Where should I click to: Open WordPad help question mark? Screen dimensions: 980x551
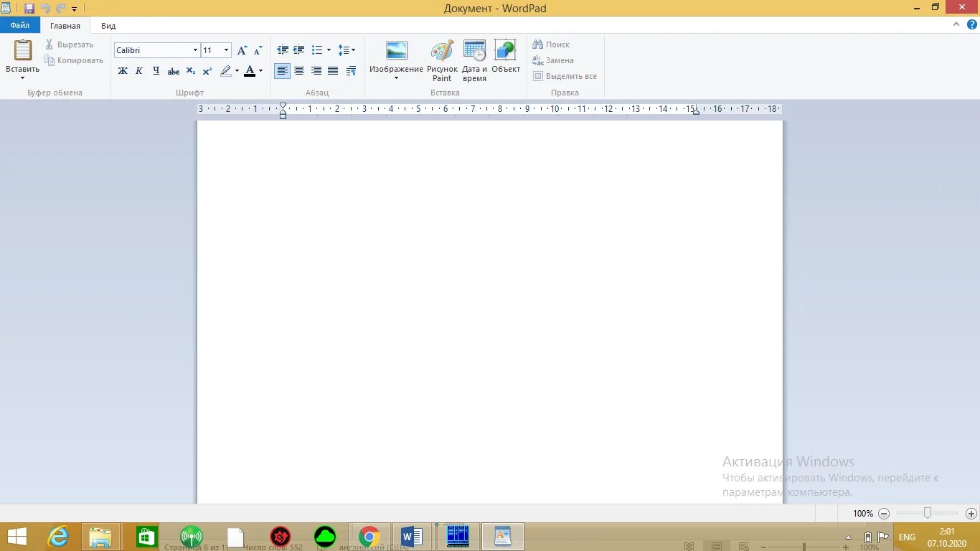pyautogui.click(x=972, y=24)
